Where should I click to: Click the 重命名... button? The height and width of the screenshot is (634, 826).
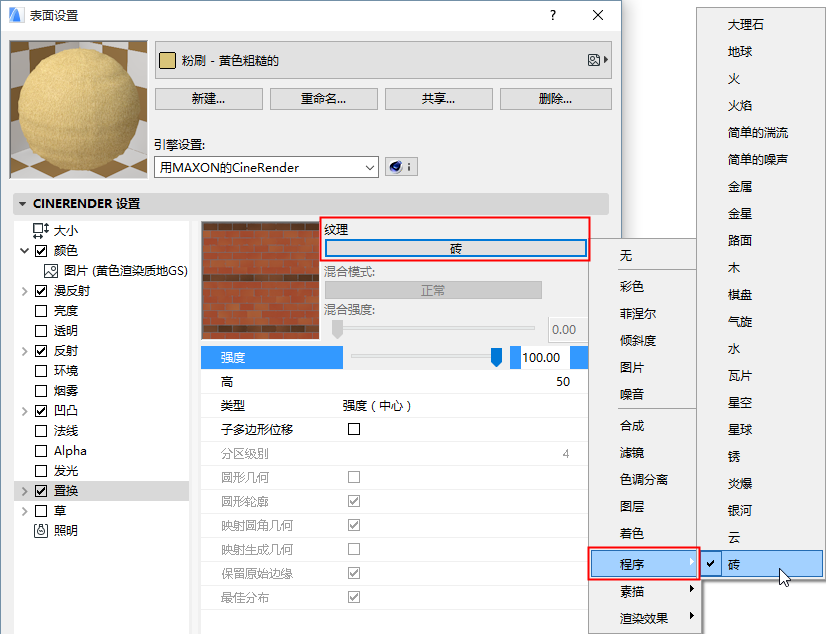tap(323, 98)
